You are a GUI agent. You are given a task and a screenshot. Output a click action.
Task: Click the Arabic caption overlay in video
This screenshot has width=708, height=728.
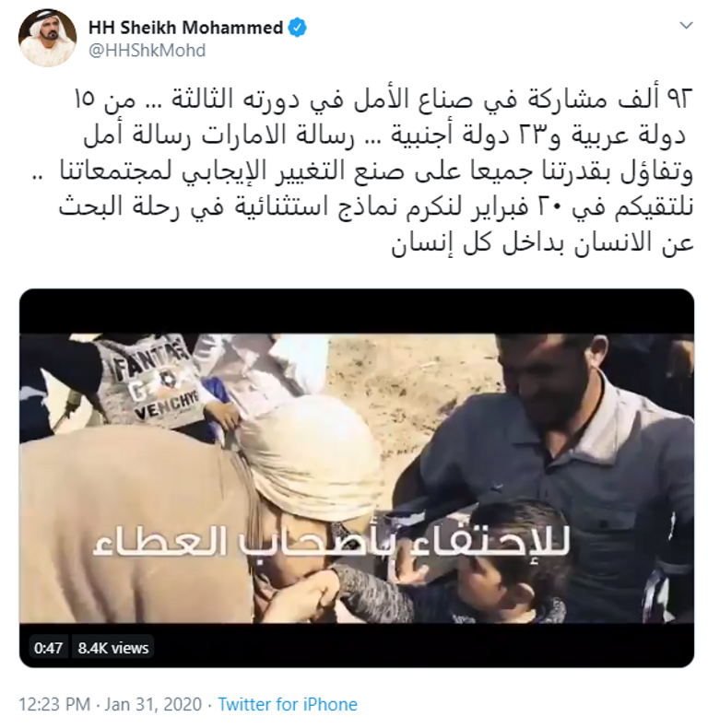tap(331, 542)
